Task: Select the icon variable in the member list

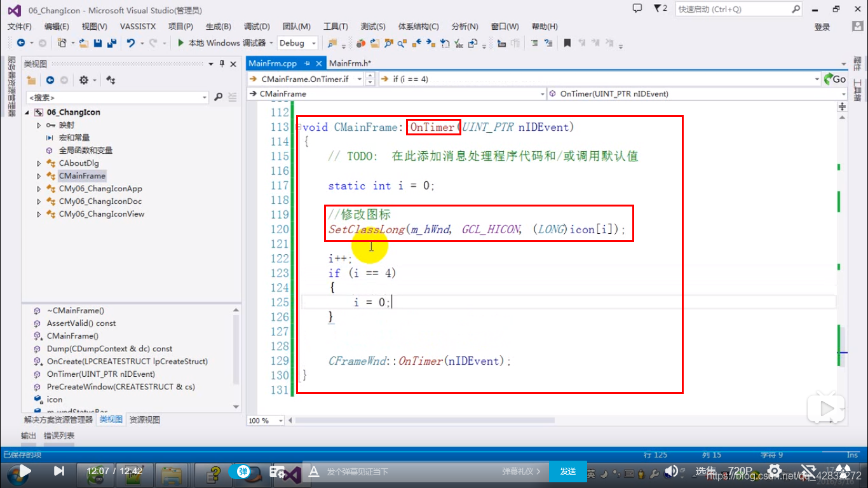Action: [55, 399]
